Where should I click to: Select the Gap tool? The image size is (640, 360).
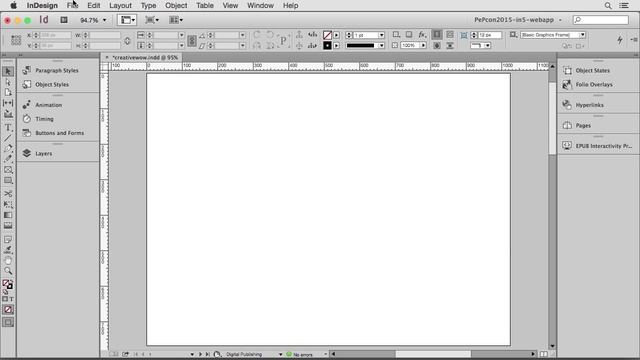8,103
